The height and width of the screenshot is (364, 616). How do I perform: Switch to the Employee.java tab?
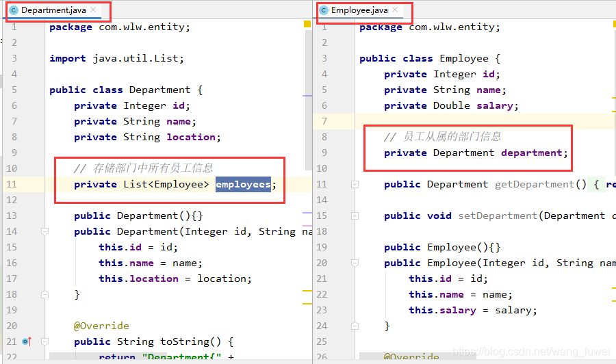(359, 10)
